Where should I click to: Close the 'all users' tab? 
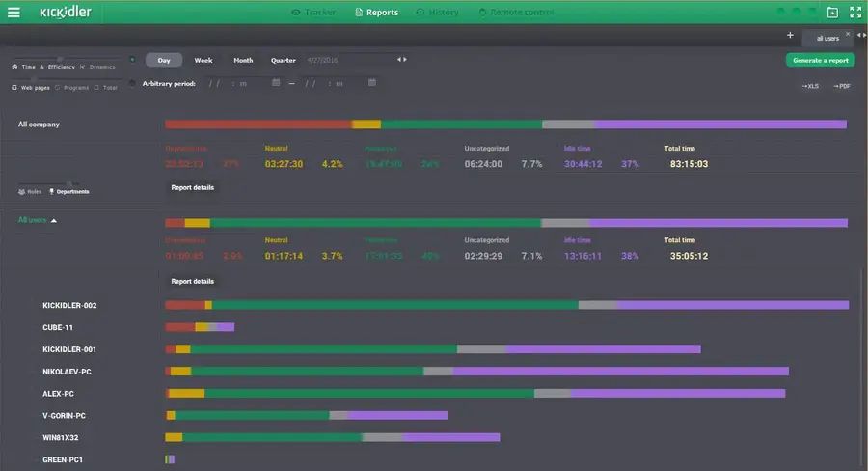click(848, 34)
